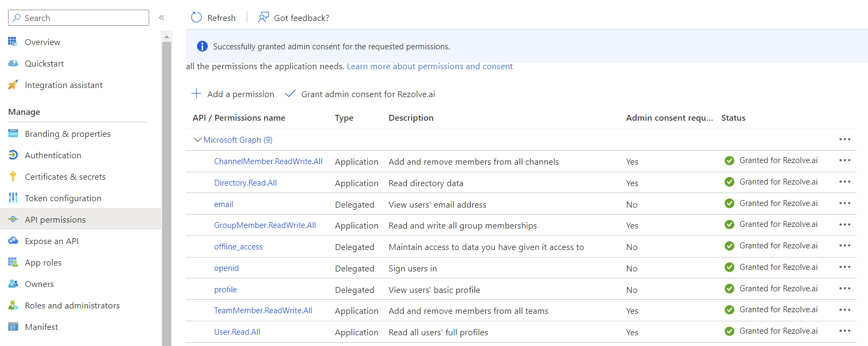The image size is (868, 346).
Task: Click the Quickstart cloud icon
Action: point(13,63)
